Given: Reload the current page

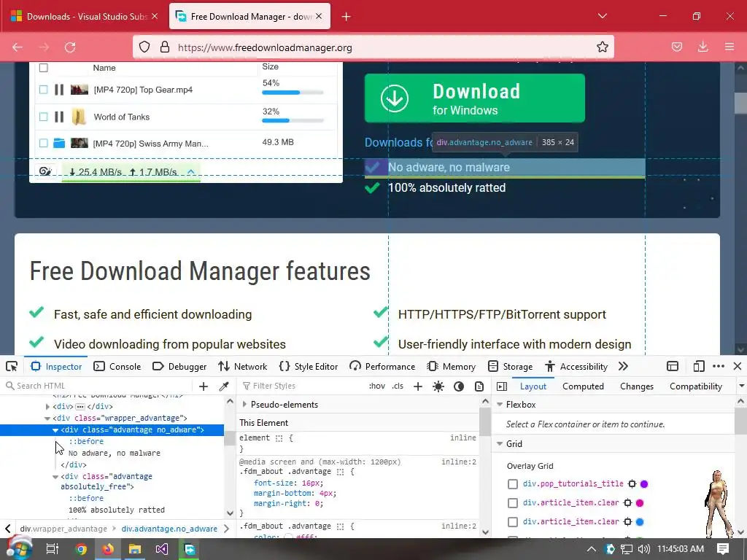Looking at the screenshot, I should pos(70,47).
